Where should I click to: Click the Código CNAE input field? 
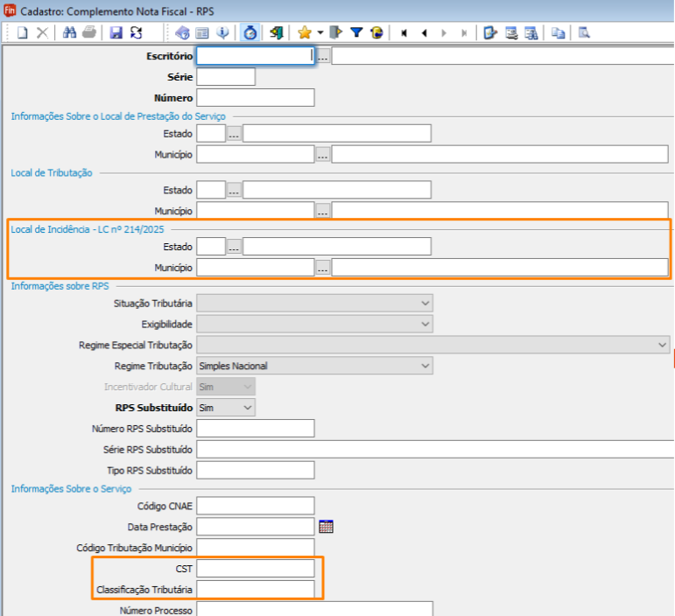point(255,505)
